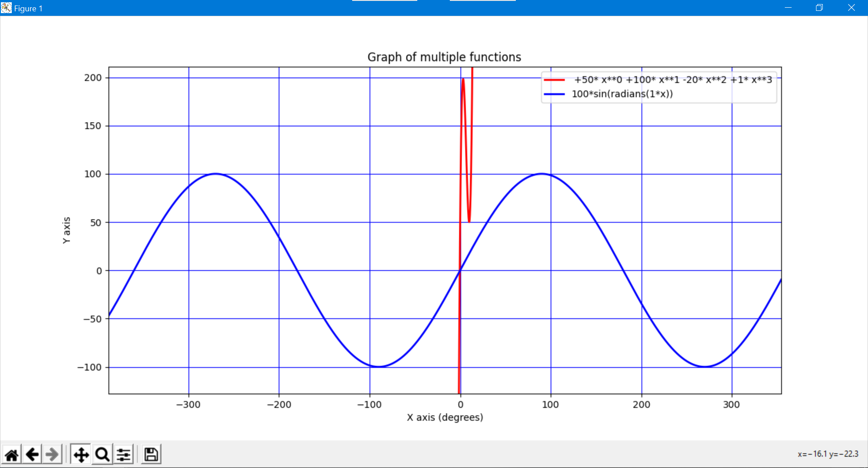Click the y-axis tick label 200
This screenshot has width=868, height=468.
(93, 78)
